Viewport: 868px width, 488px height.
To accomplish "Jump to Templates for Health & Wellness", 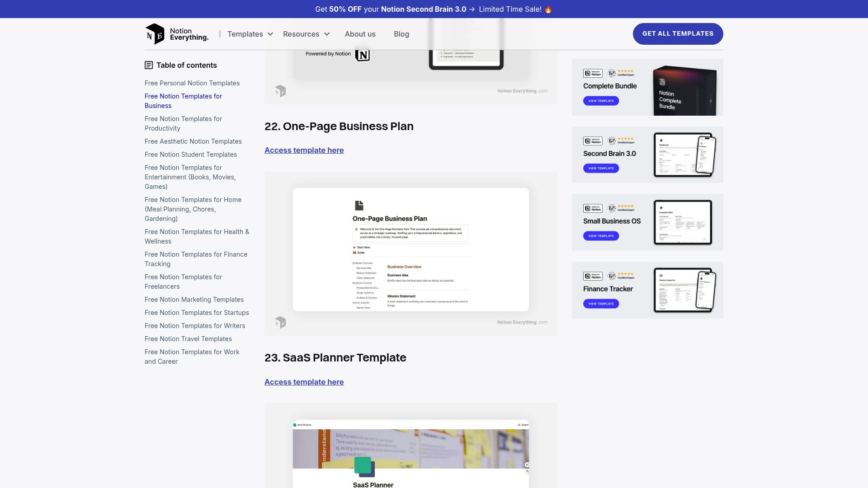I will pyautogui.click(x=197, y=236).
